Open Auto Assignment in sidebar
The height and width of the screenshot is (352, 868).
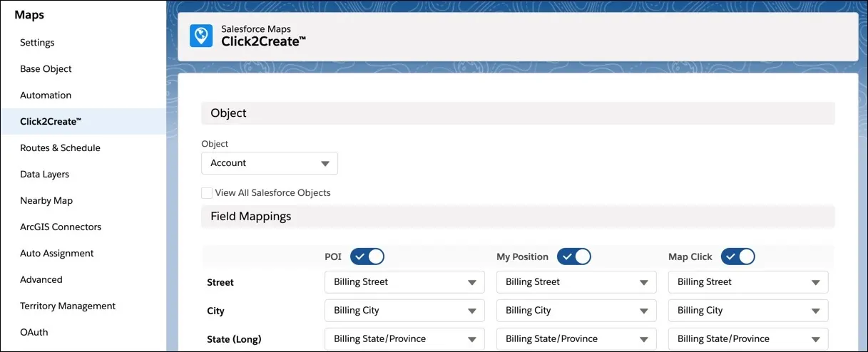point(57,254)
